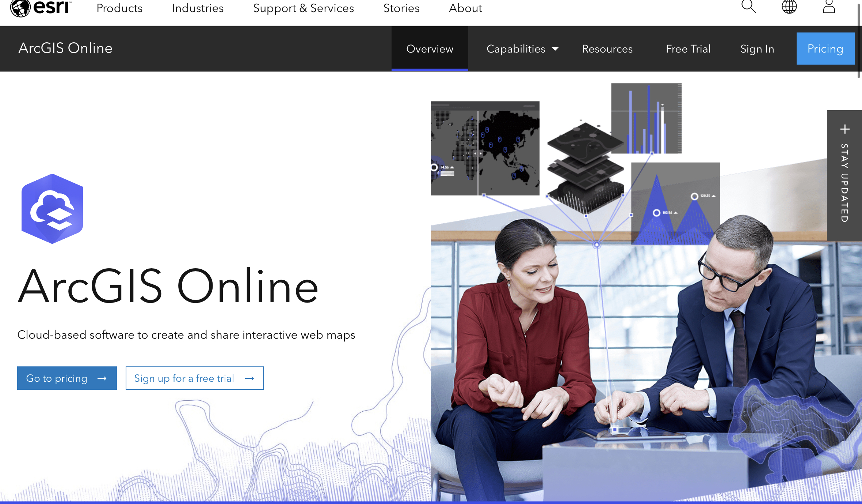Go to the Free Trial tab
The width and height of the screenshot is (862, 504).
(688, 49)
